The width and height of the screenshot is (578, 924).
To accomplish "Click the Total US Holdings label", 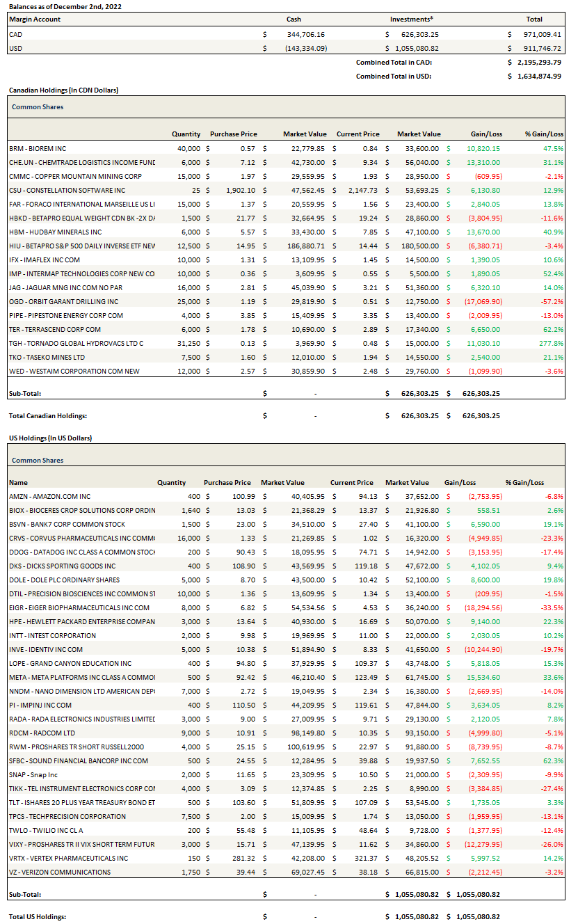I will [x=38, y=916].
